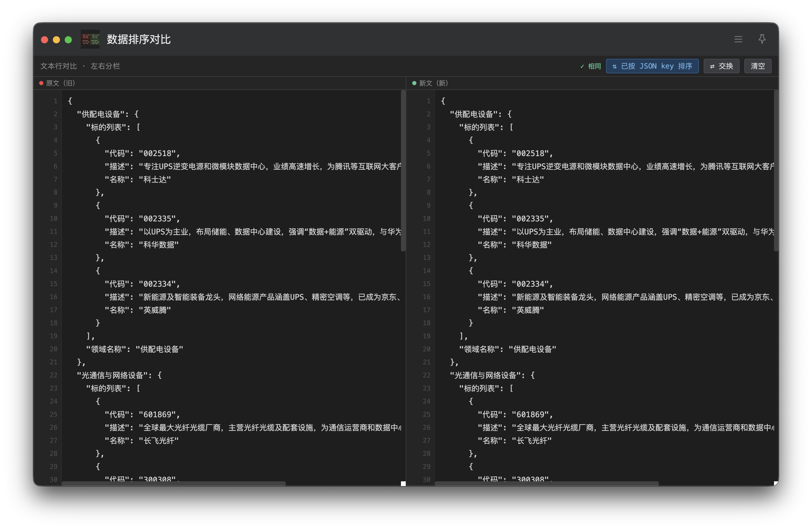The image size is (812, 530).
Task: Click the pin window icon
Action: pos(762,39)
